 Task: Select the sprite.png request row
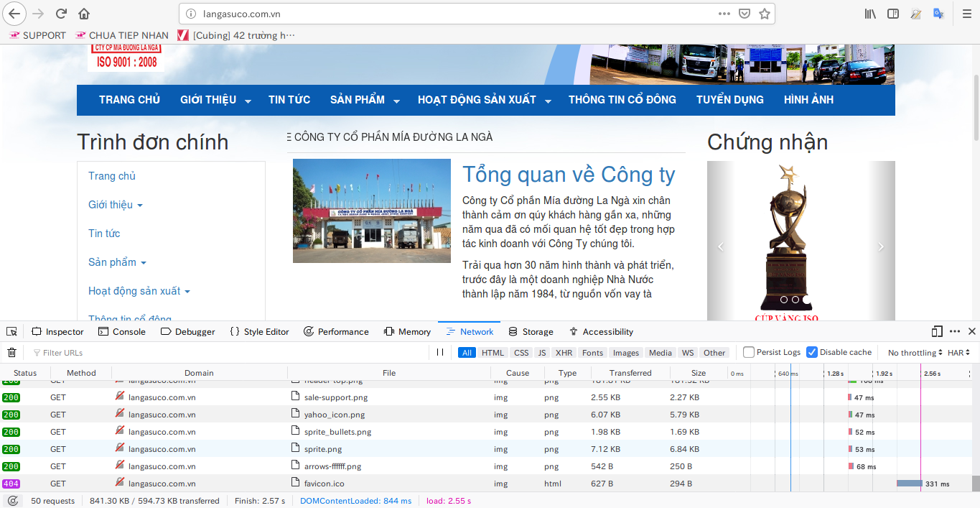tap(487, 449)
